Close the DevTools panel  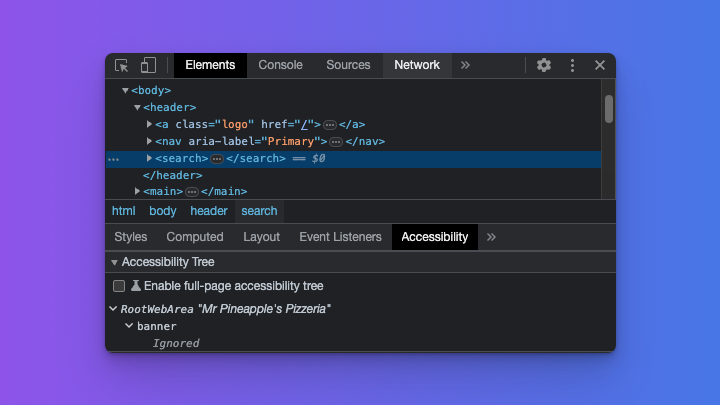click(600, 65)
